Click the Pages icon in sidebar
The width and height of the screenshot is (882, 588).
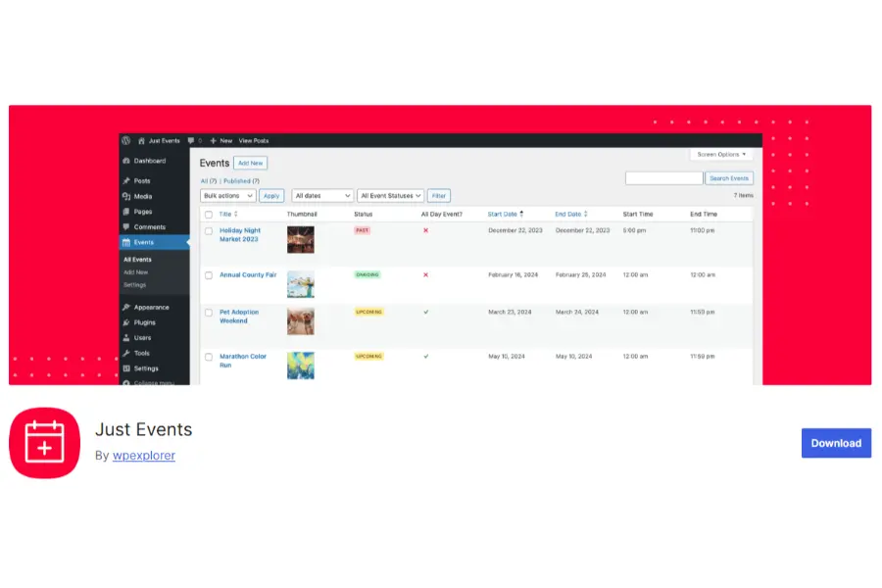(126, 212)
